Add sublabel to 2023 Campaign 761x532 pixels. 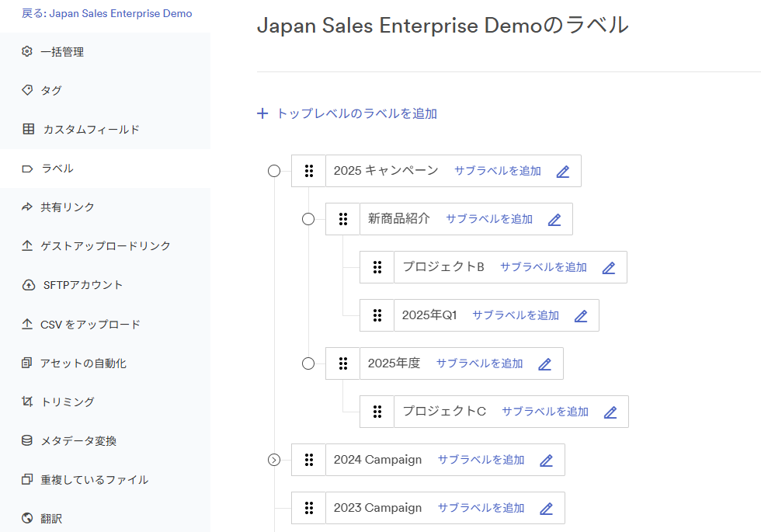(x=481, y=508)
